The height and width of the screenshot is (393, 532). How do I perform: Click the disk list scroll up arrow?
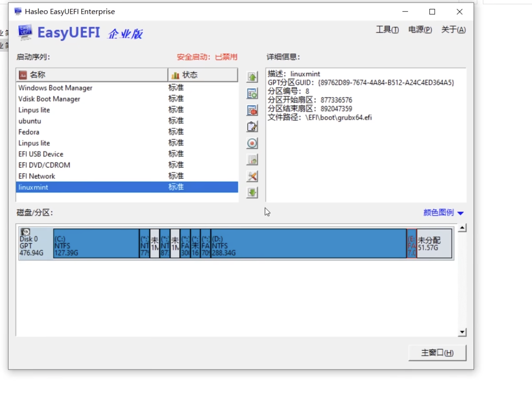pos(462,228)
